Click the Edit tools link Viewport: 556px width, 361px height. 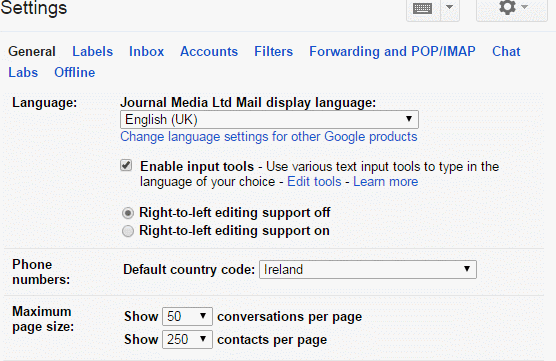point(314,182)
